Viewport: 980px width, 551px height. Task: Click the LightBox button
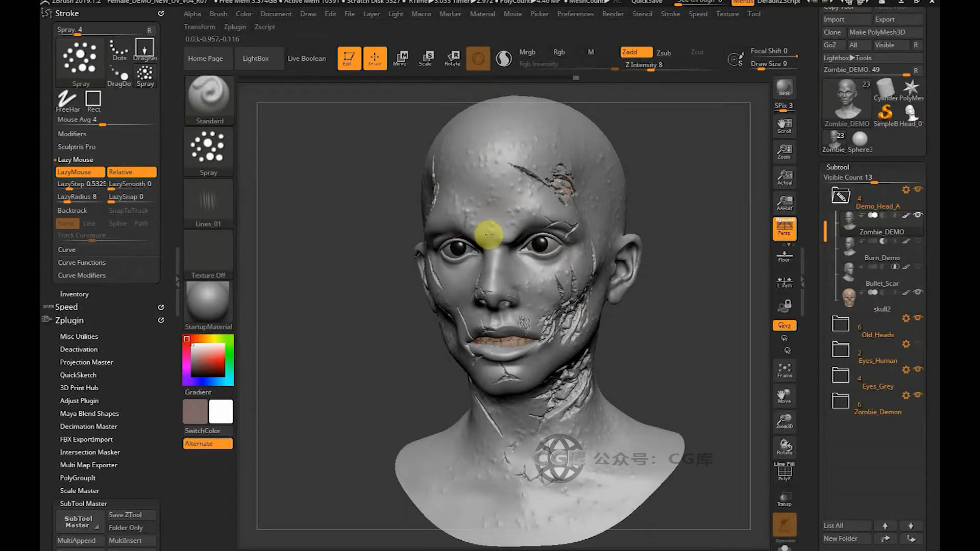coord(255,58)
